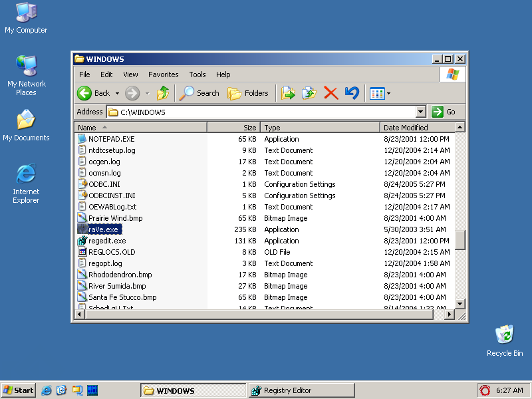The height and width of the screenshot is (399, 532).
Task: Switch to Registry Editor taskbar button
Action: 302,390
